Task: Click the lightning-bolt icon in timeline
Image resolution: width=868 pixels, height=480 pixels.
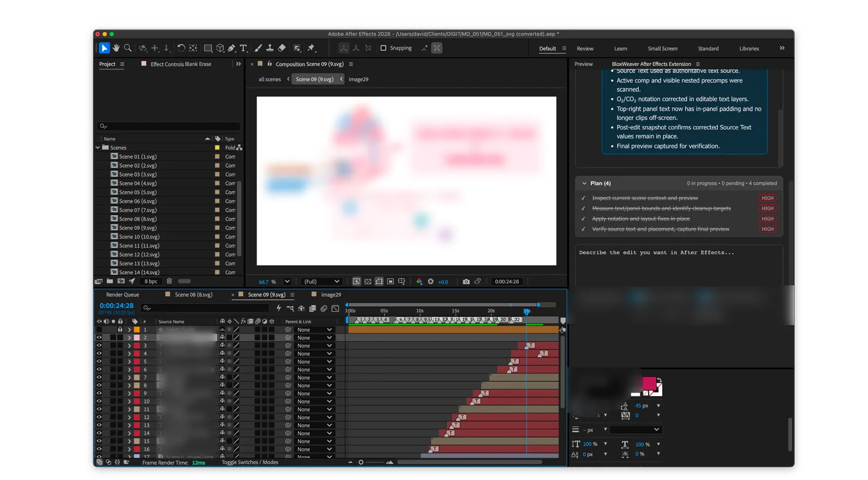Action: point(278,308)
